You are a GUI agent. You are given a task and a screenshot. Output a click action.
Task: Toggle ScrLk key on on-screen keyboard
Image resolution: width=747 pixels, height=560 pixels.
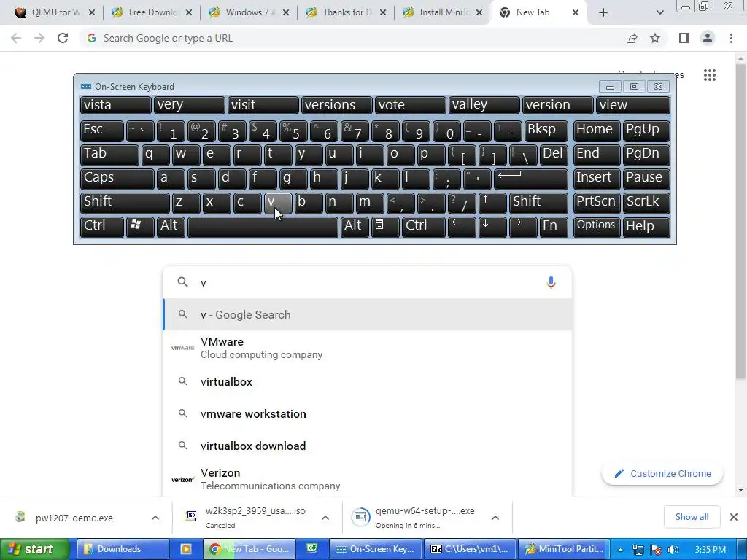(x=646, y=202)
